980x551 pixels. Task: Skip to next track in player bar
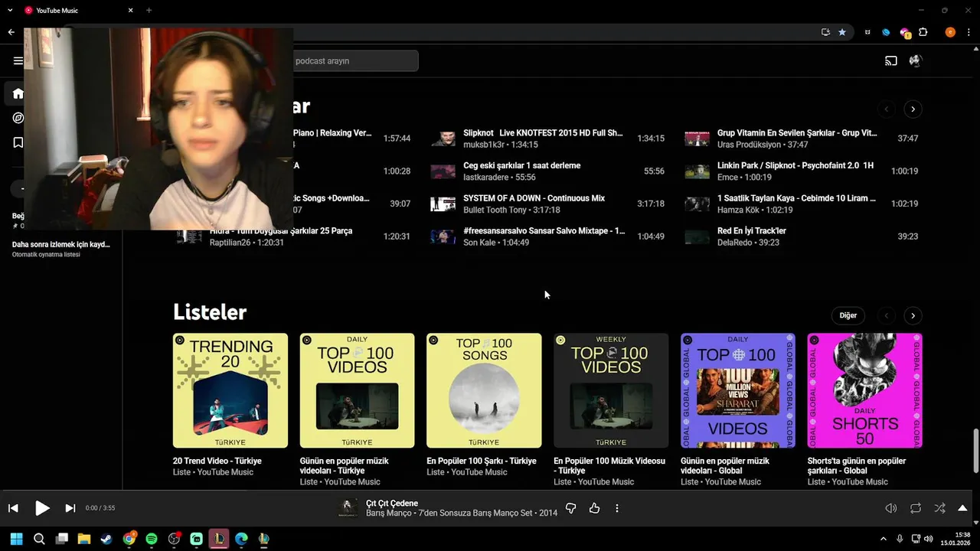[x=70, y=508]
